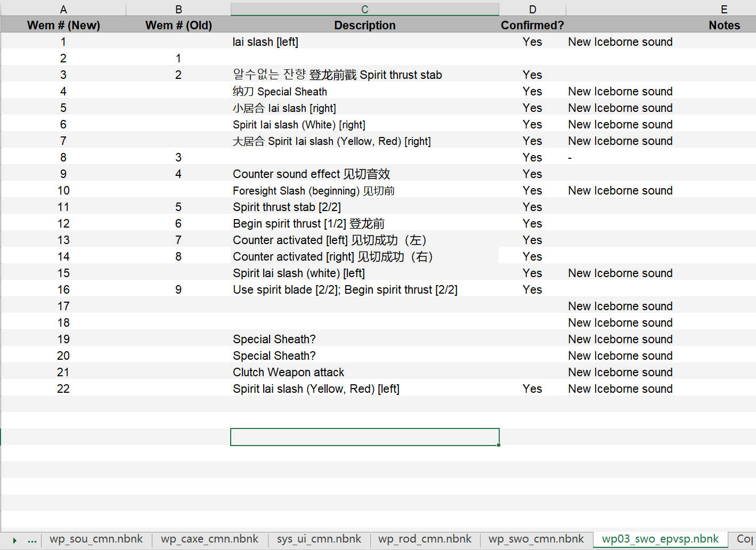This screenshot has height=550, width=756.
Task: Select the 'Clutch Weapon attack' cell
Action: click(x=364, y=372)
